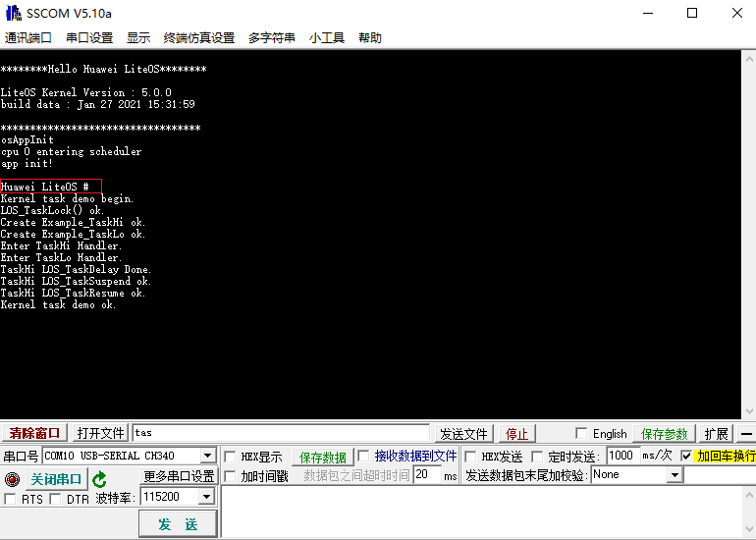
Task: Click the send data text area
Action: (481, 513)
